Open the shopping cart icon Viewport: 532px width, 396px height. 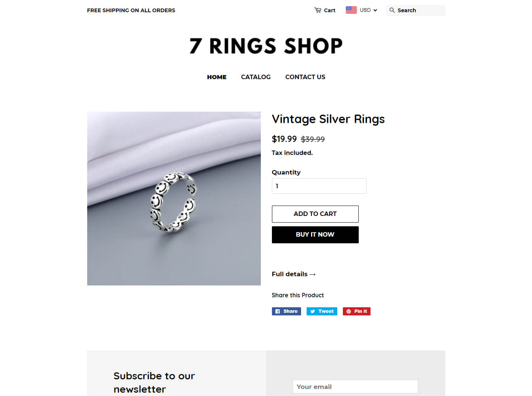318,10
